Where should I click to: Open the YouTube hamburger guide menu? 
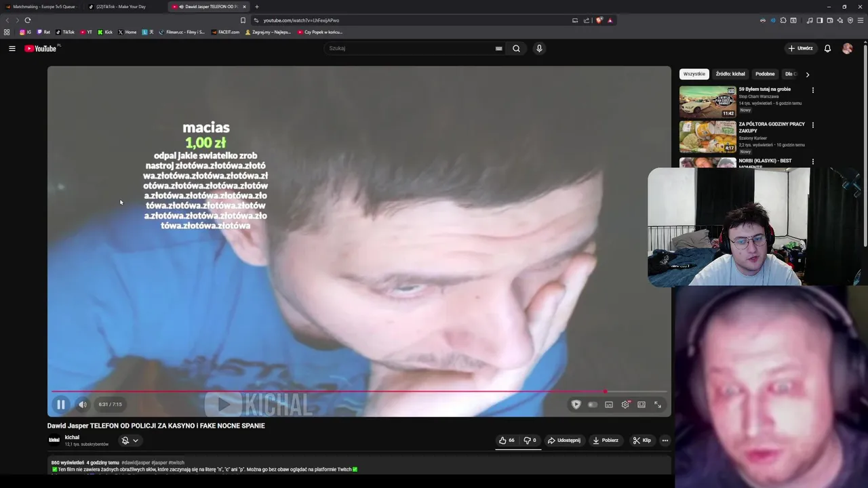coord(12,48)
